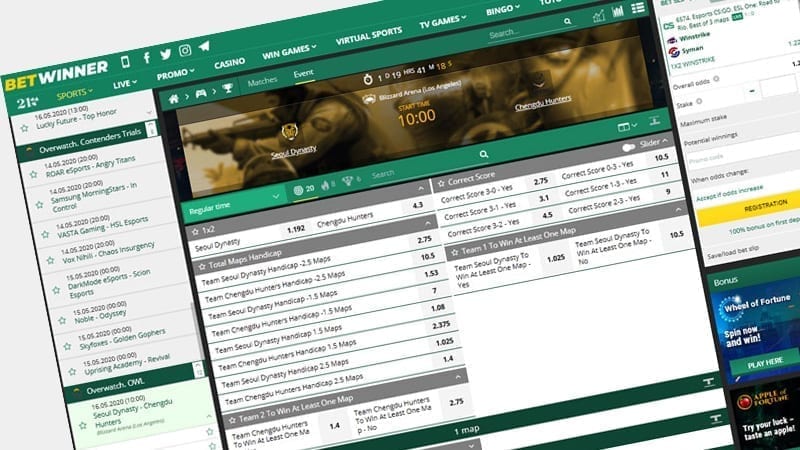Star the 1x2 market
The width and height of the screenshot is (800, 450).
click(195, 232)
